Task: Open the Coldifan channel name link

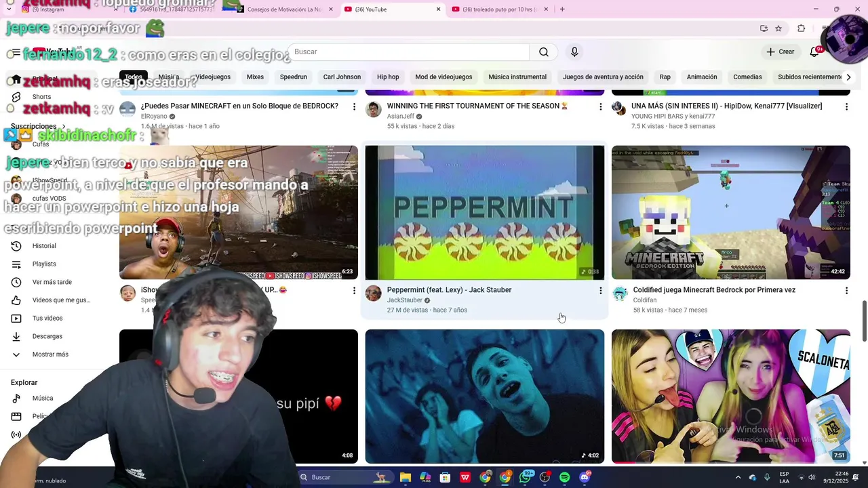Action: (645, 300)
